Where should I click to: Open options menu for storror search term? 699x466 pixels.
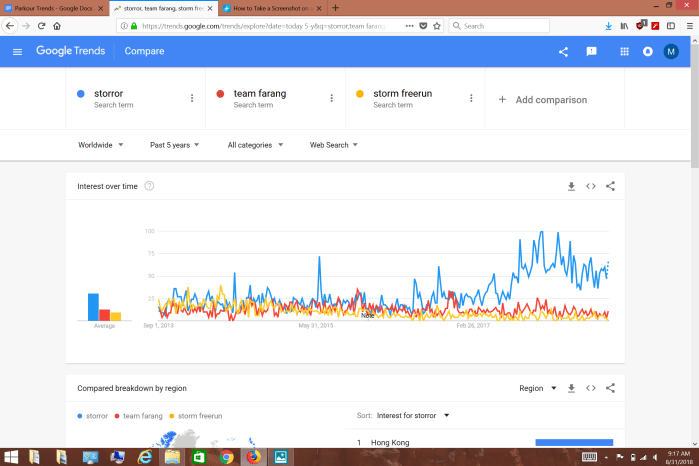(x=192, y=98)
